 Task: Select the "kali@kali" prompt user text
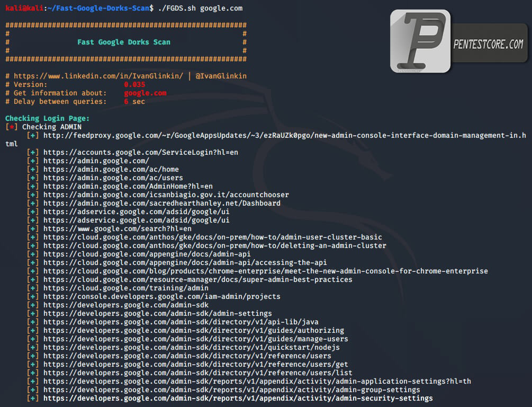[24, 8]
